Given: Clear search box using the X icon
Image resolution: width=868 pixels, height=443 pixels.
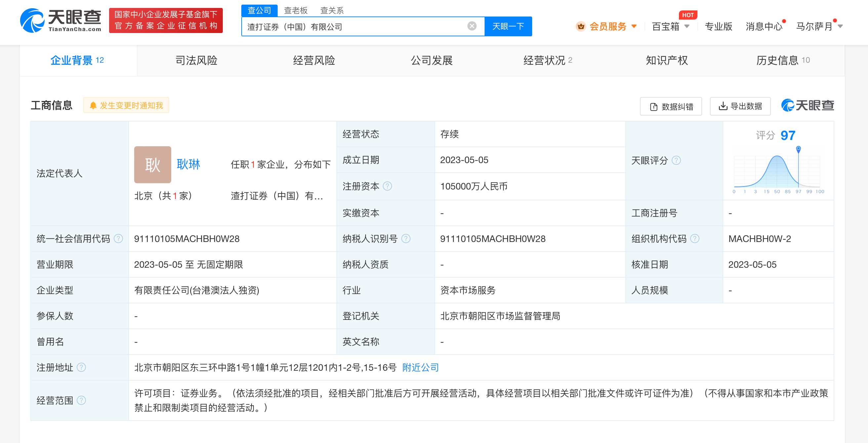Looking at the screenshot, I should point(471,26).
